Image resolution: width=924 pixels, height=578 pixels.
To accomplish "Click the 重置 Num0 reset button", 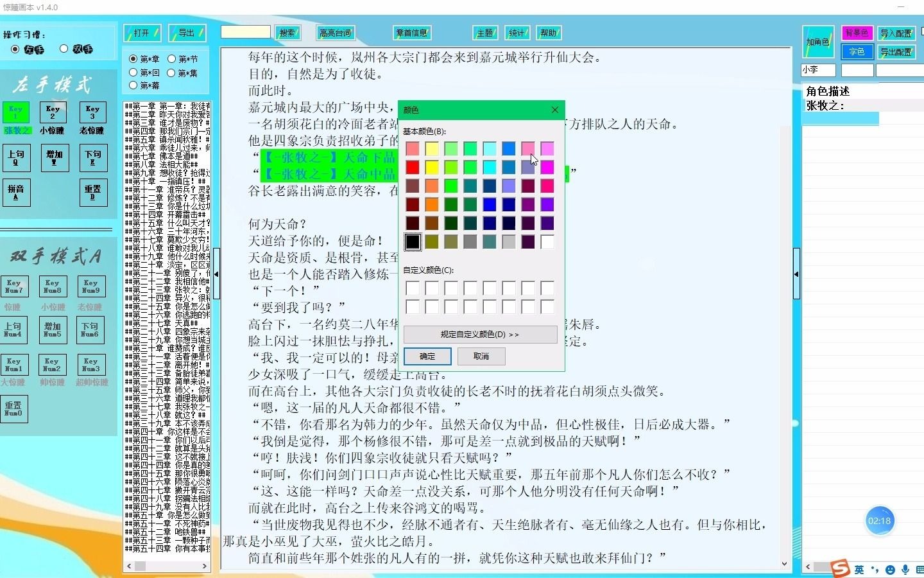I will [x=14, y=409].
